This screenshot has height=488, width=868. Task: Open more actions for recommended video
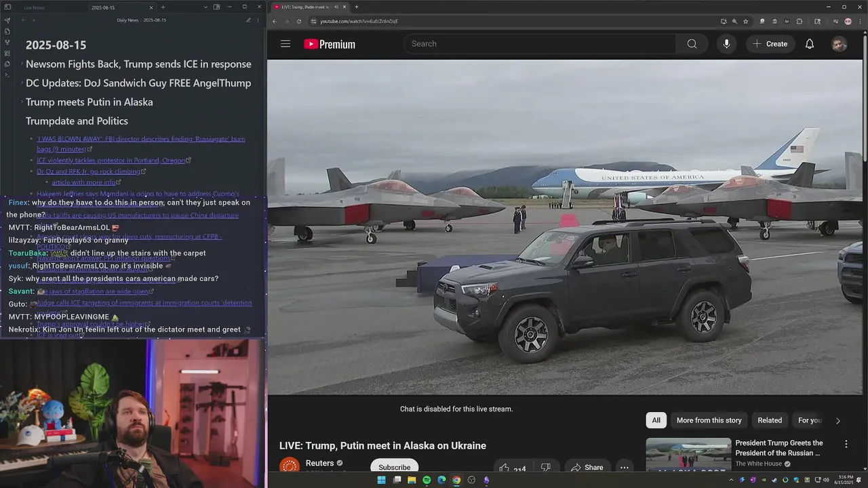[x=846, y=444]
